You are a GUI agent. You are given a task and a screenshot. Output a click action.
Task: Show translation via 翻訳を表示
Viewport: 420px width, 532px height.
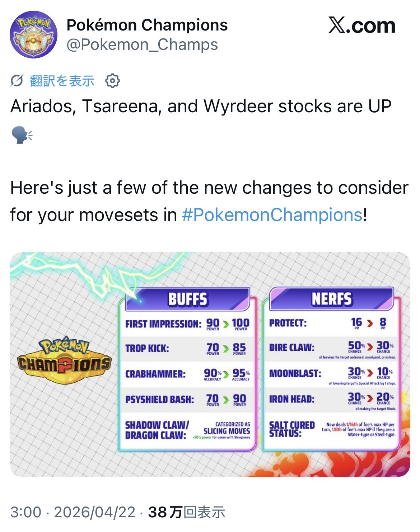click(x=62, y=81)
